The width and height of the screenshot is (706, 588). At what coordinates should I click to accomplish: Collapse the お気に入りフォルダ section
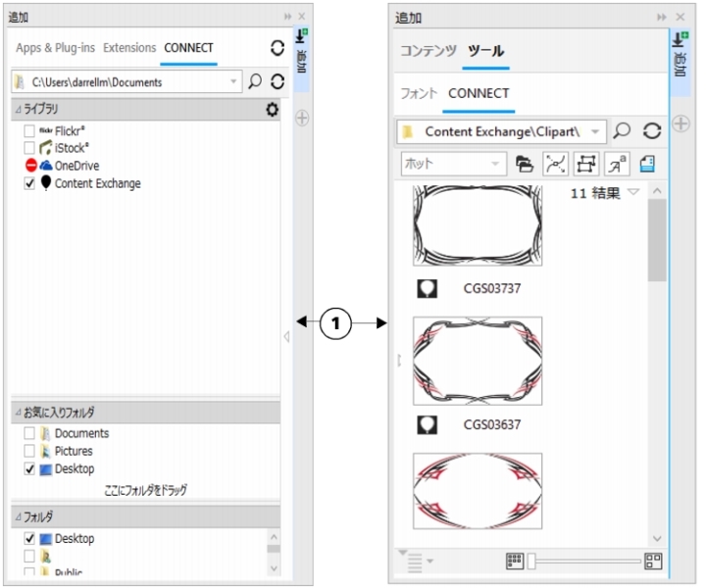[x=18, y=413]
